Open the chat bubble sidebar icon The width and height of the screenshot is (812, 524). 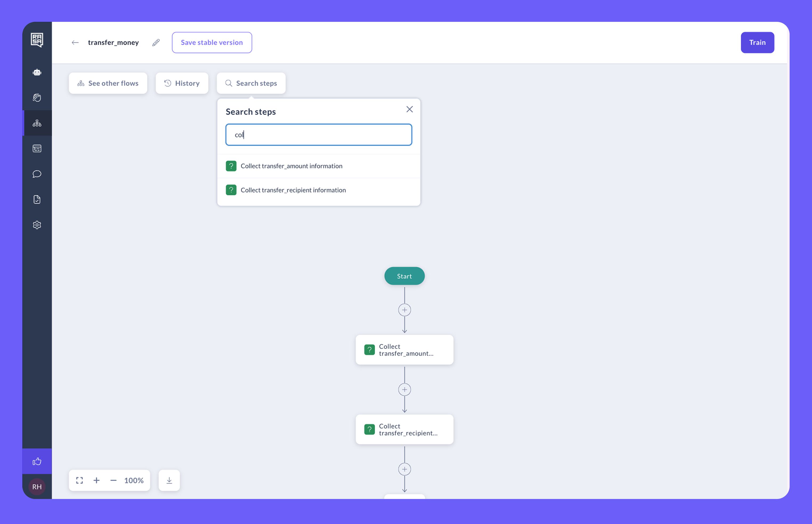coord(37,174)
